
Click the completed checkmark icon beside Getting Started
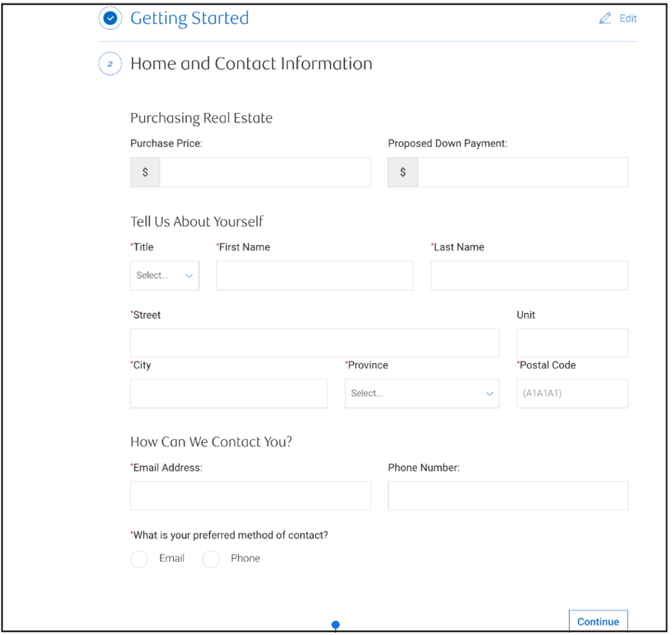[110, 18]
